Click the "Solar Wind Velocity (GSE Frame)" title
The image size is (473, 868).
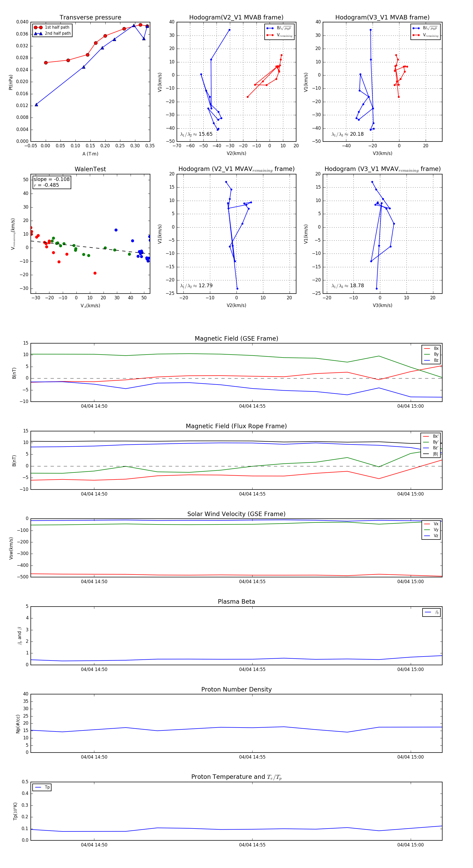(236, 514)
